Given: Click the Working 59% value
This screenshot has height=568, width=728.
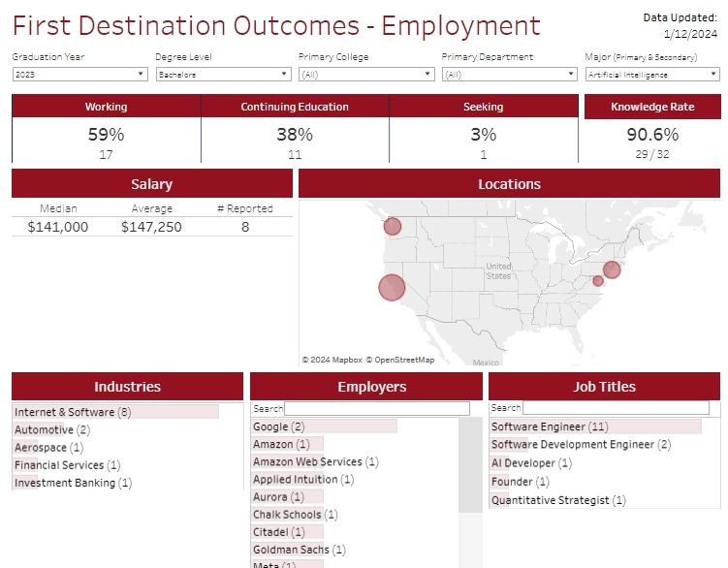Looking at the screenshot, I should [x=106, y=135].
